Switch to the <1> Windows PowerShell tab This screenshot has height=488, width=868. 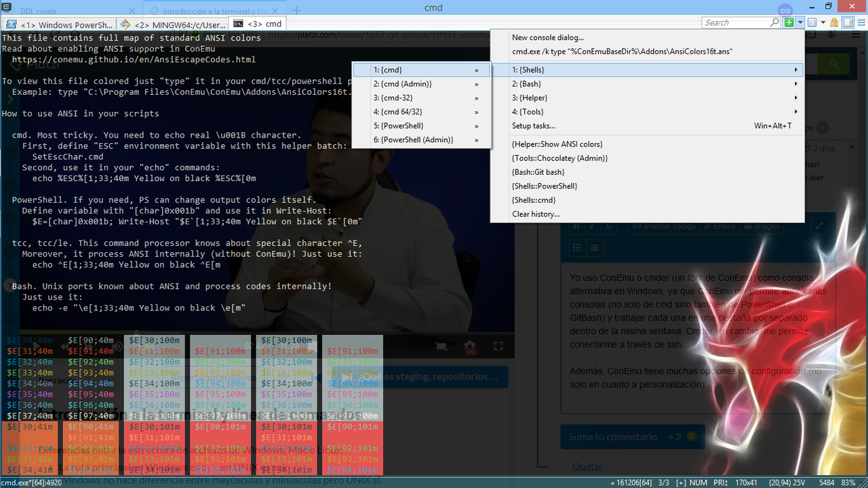tap(60, 24)
